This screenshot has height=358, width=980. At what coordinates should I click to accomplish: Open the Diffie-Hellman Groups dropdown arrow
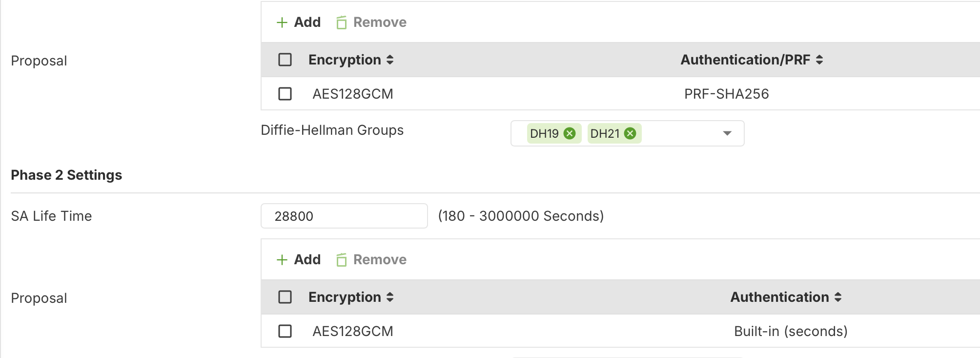tap(727, 133)
